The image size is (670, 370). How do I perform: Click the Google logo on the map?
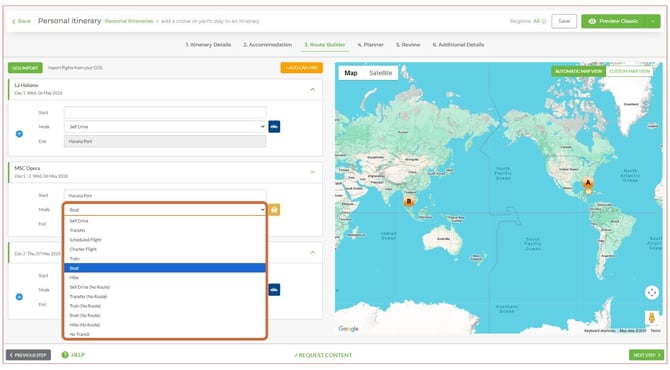(348, 329)
